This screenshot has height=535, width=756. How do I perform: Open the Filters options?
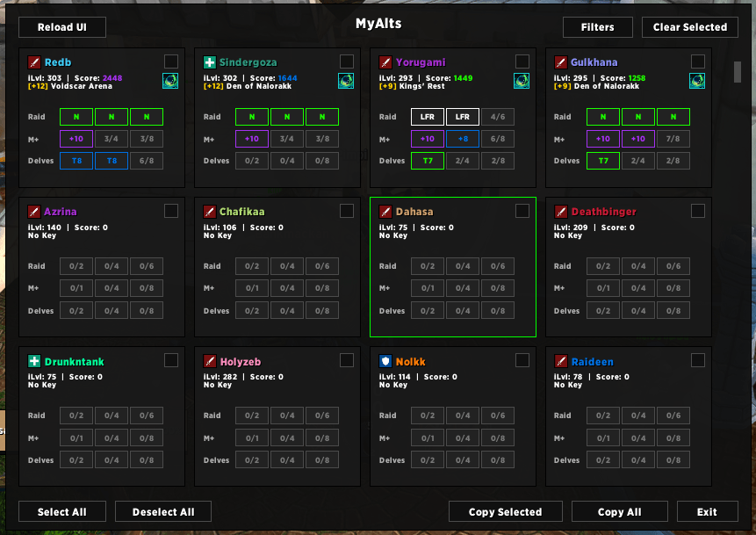tap(598, 27)
